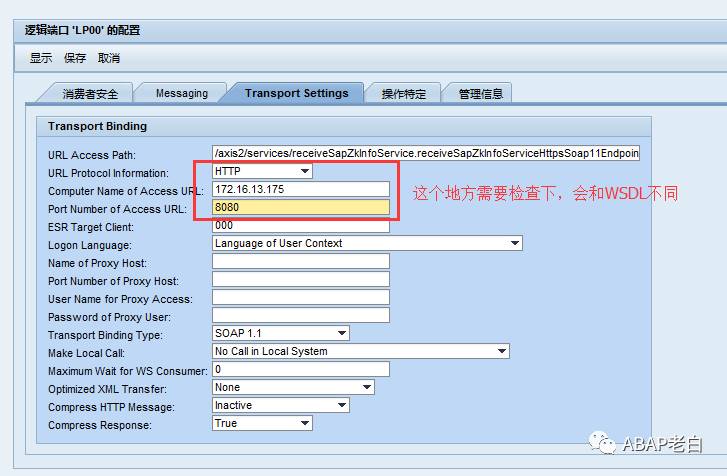Select the Transport Settings tab

click(297, 93)
